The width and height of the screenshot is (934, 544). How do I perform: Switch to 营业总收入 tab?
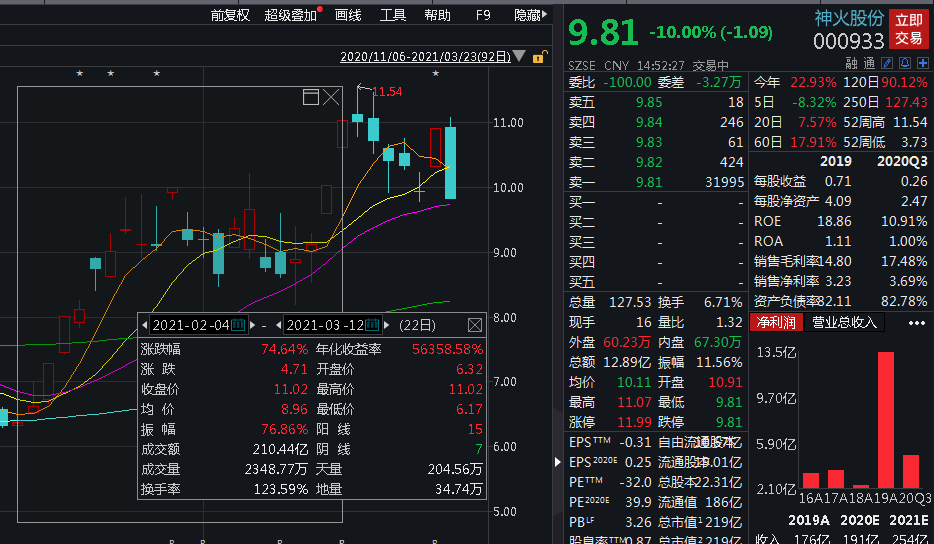click(x=845, y=322)
